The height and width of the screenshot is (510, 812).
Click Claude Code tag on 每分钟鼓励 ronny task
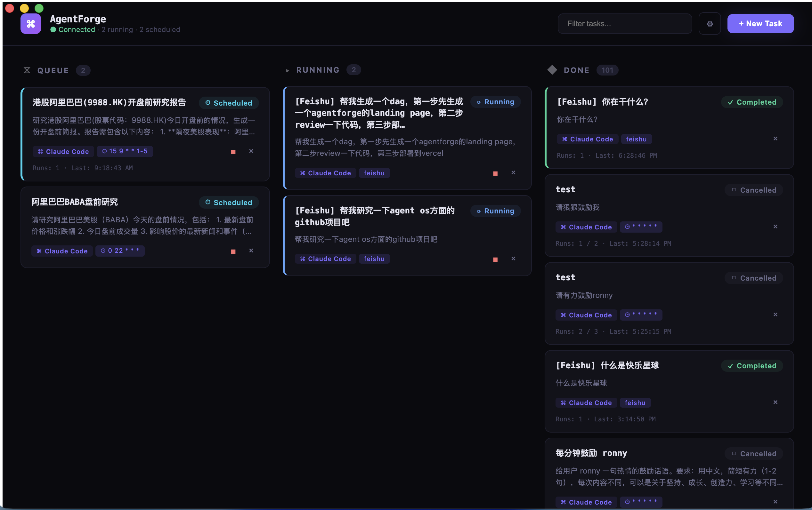pos(586,502)
